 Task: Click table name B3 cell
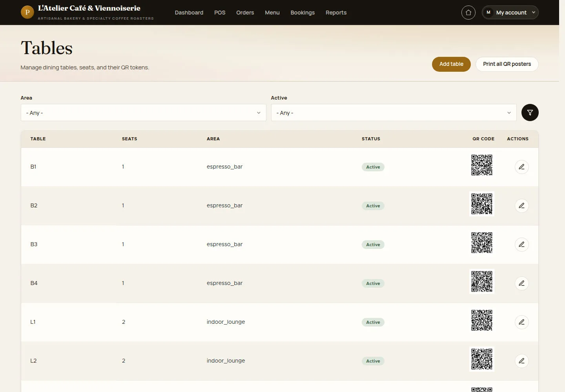pos(34,244)
